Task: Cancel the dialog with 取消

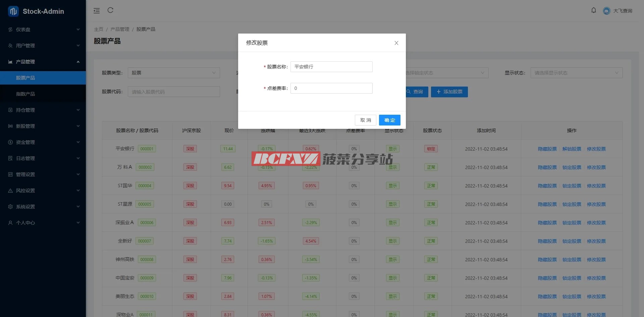Action: coord(365,120)
